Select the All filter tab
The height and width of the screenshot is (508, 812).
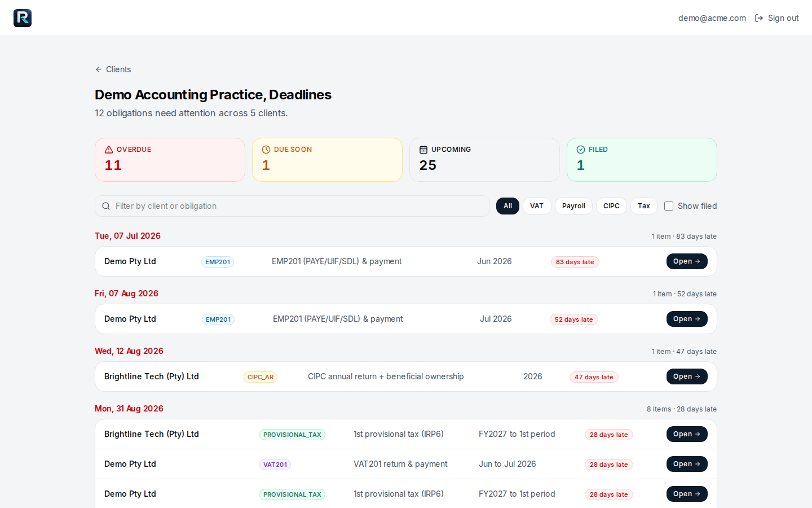coord(507,206)
